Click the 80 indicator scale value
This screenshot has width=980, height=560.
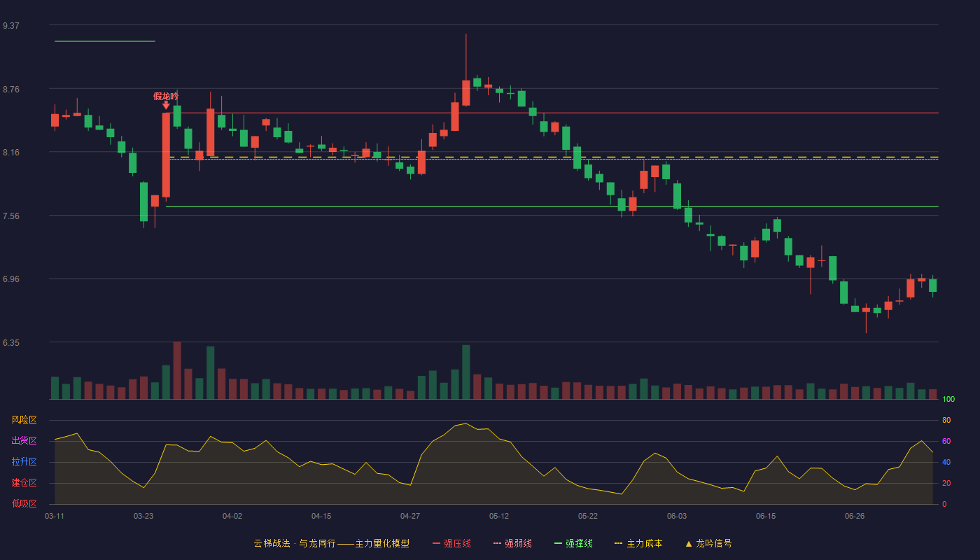coord(946,420)
